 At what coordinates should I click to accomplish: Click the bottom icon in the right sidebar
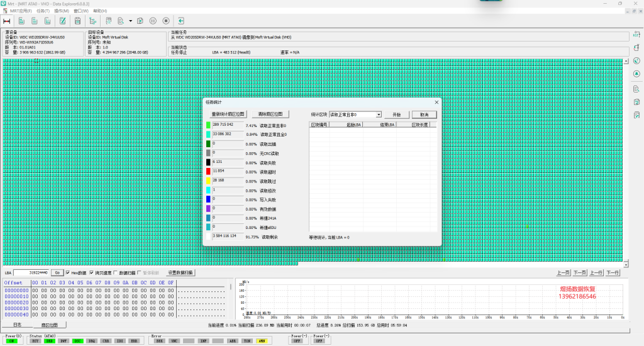(x=636, y=115)
